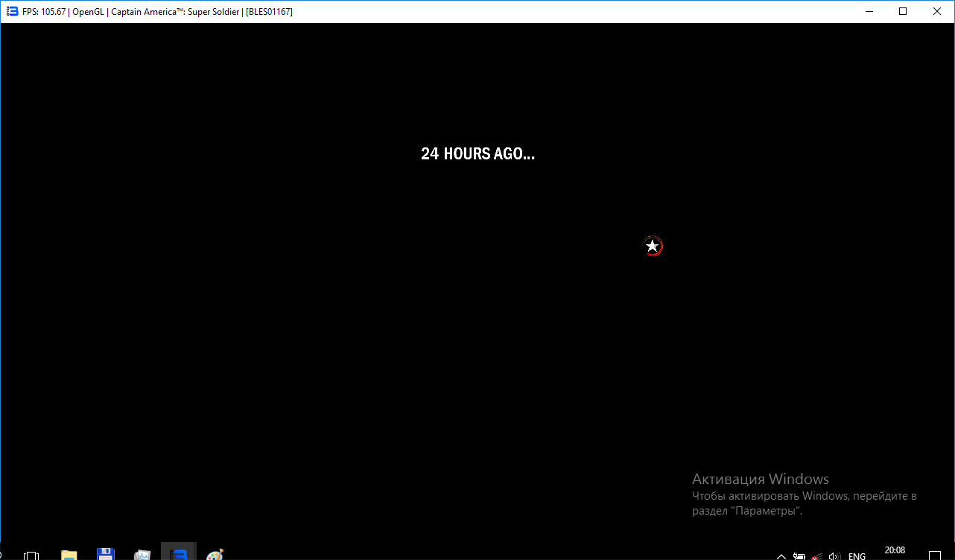
Task: Launch Paint from the taskbar palette icon
Action: pos(215,555)
